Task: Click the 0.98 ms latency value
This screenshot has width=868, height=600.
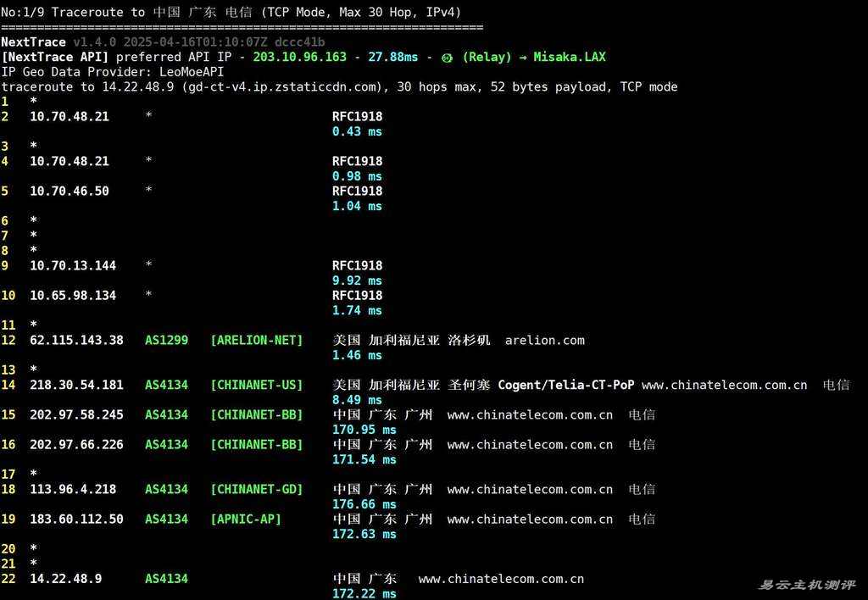Action: tap(357, 176)
